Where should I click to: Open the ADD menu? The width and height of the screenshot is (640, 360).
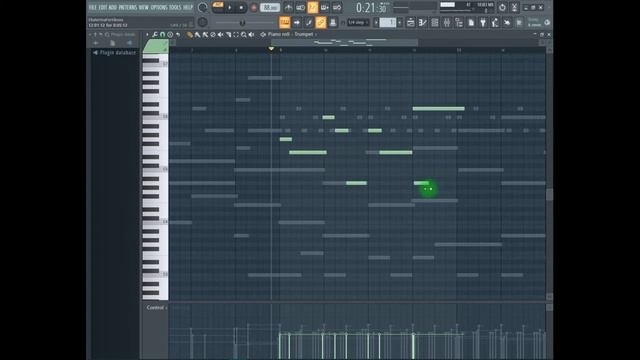click(113, 7)
